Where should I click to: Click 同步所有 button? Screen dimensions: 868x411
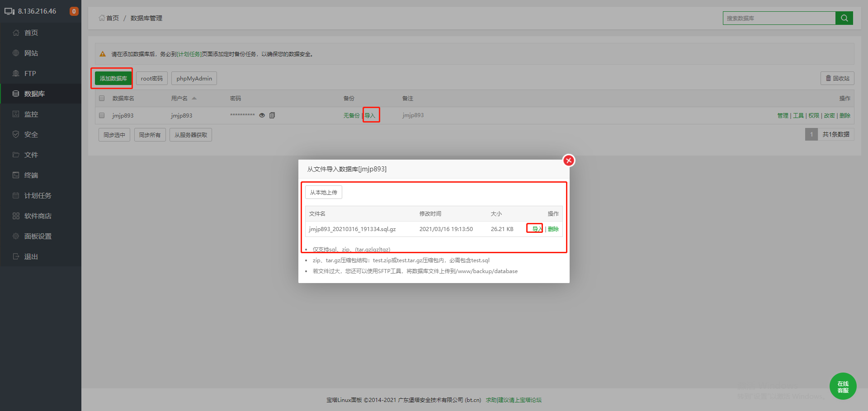[150, 135]
